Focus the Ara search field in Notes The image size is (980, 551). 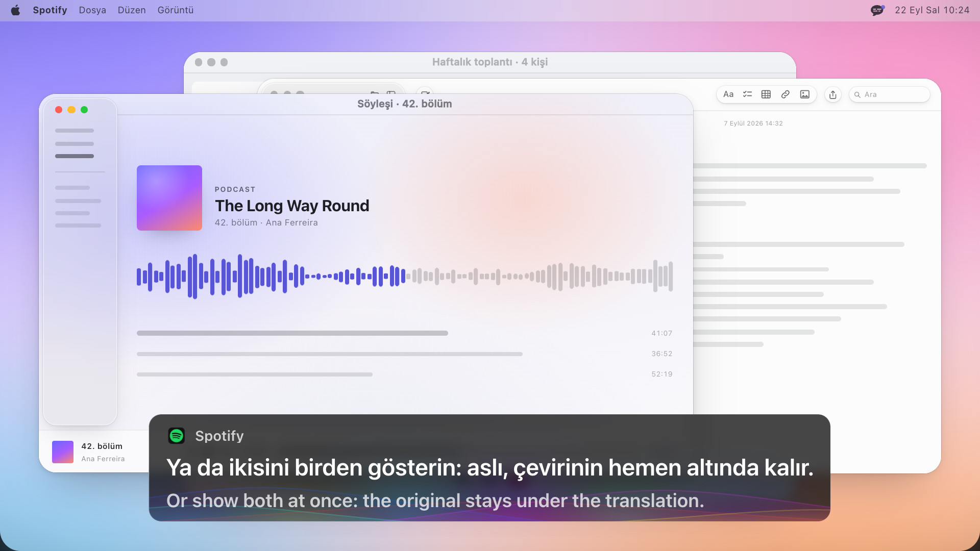point(890,94)
